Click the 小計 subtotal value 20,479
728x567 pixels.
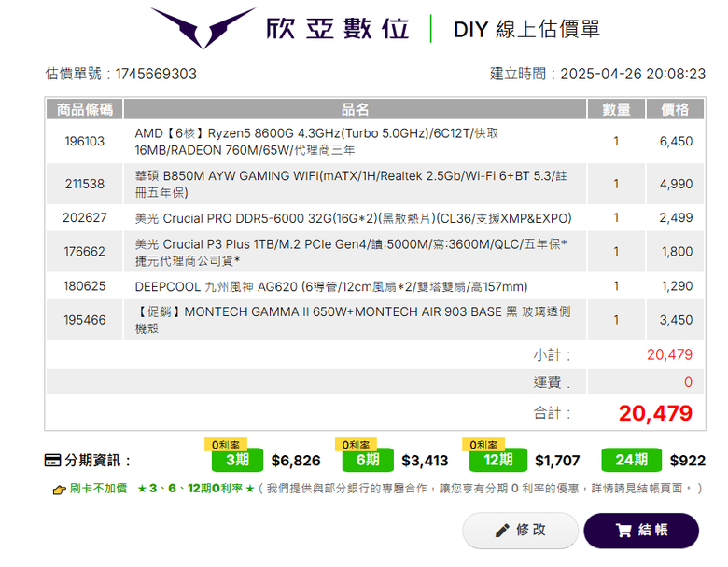click(669, 355)
